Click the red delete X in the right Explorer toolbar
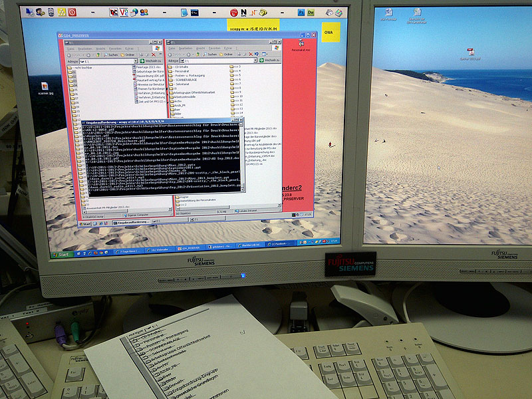532x399 pixels. click(x=252, y=55)
